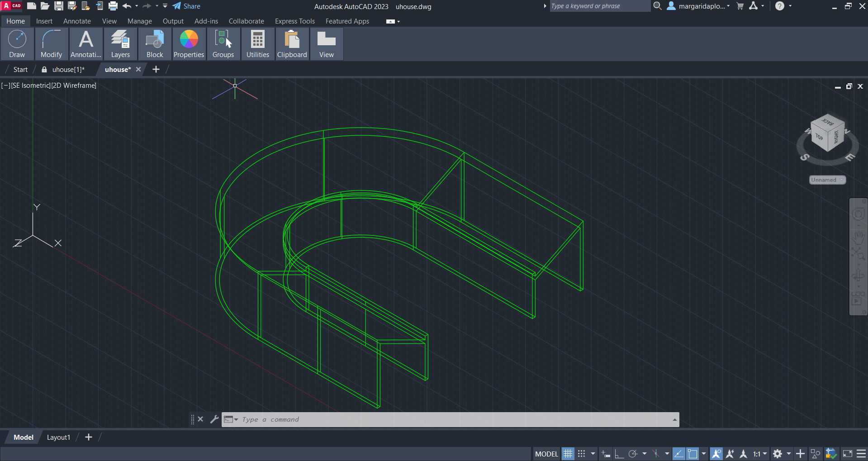The width and height of the screenshot is (868, 461).
Task: Open the Draw tools panel
Action: click(x=17, y=44)
